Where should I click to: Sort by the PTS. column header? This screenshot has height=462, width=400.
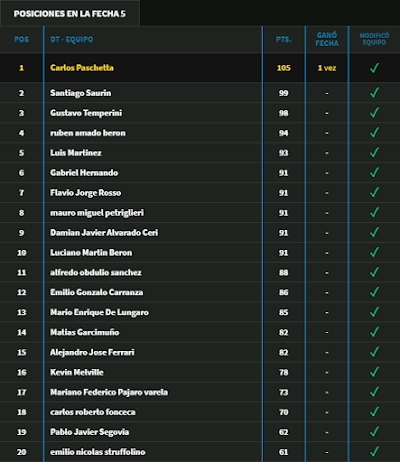click(284, 39)
